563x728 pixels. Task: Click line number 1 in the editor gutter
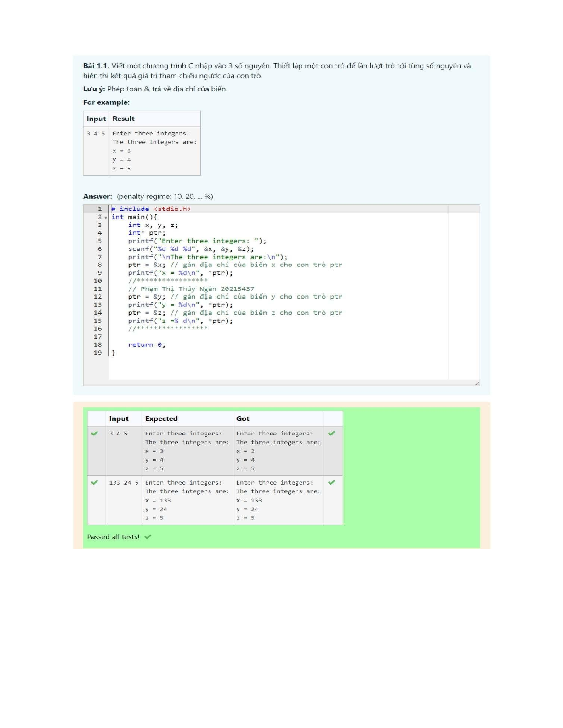(x=99, y=209)
